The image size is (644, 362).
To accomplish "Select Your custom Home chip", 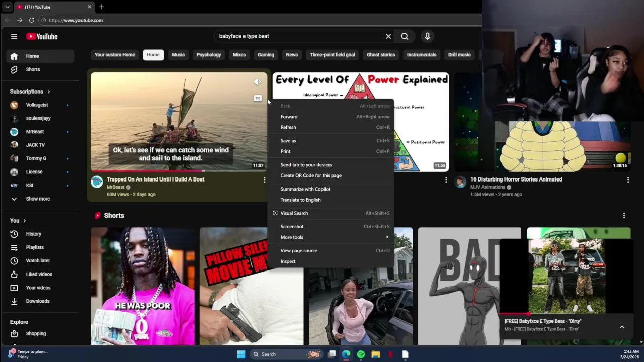I will click(115, 55).
